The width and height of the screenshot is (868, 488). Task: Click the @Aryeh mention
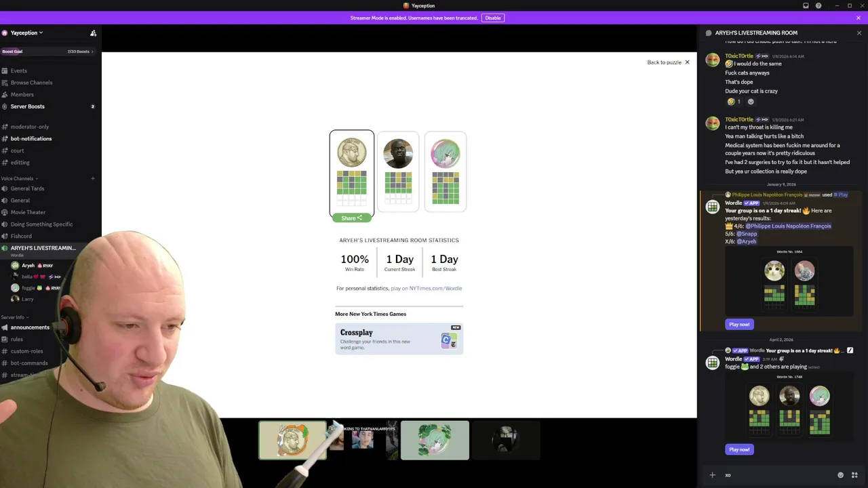(747, 241)
